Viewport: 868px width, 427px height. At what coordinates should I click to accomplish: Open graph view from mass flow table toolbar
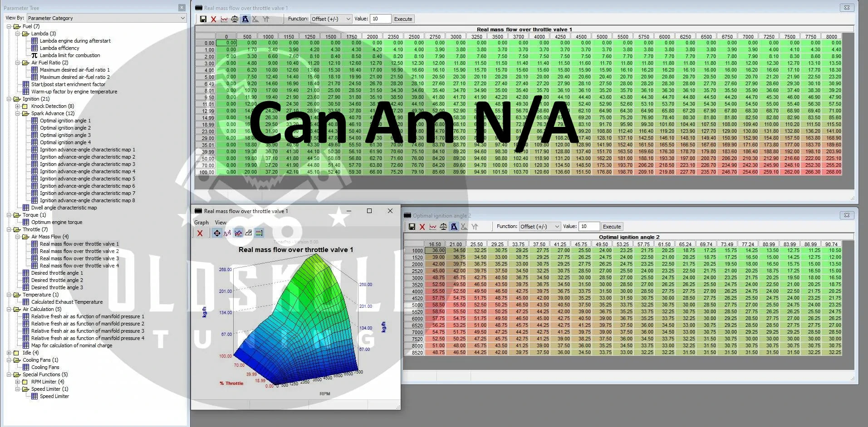[224, 19]
